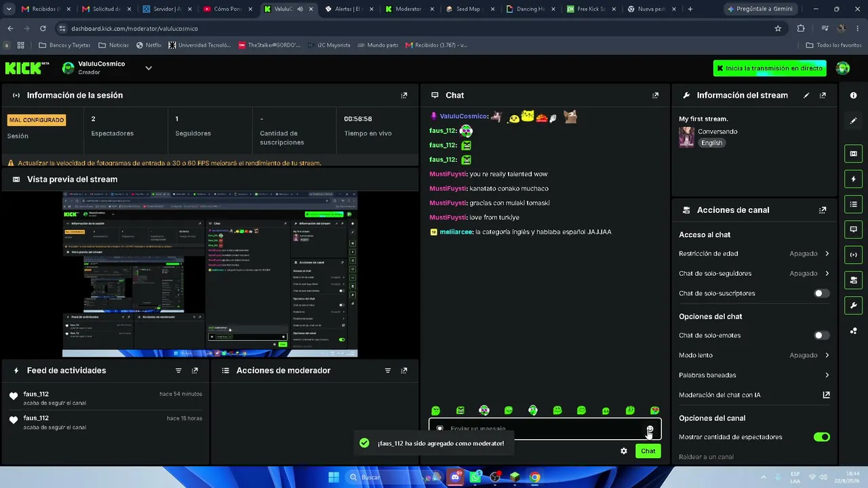The height and width of the screenshot is (488, 868).
Task: Click the Kick logo
Action: point(27,68)
